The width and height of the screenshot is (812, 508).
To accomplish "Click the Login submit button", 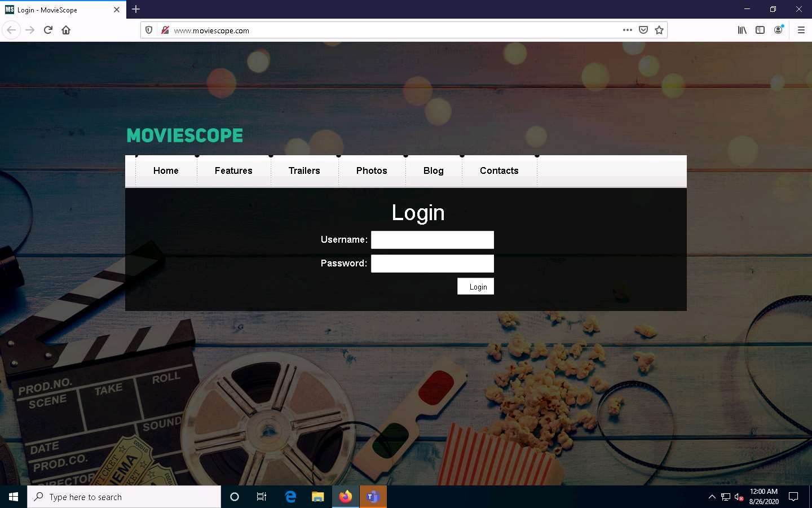I will 475,286.
